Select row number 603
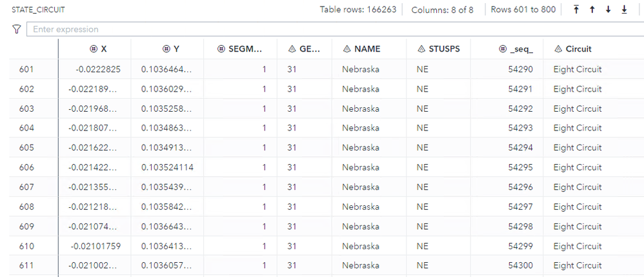Image resolution: width=644 pixels, height=277 pixels. coord(26,109)
